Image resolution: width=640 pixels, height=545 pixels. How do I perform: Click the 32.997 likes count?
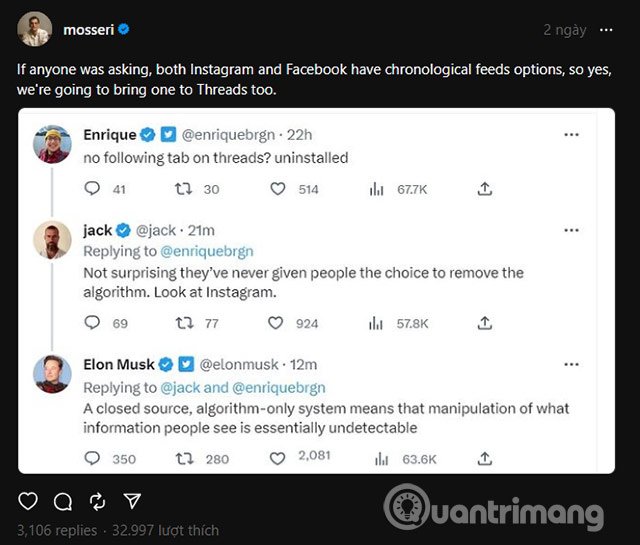[165, 530]
